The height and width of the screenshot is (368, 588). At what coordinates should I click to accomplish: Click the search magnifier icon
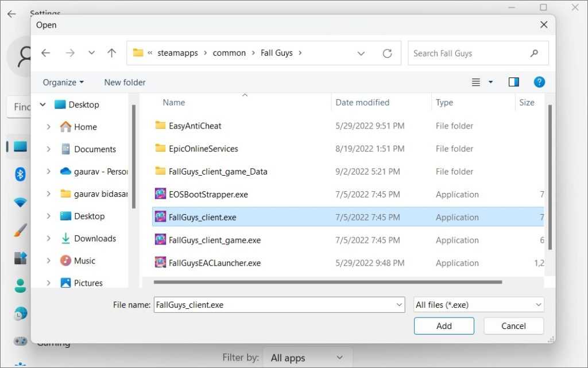(x=535, y=53)
